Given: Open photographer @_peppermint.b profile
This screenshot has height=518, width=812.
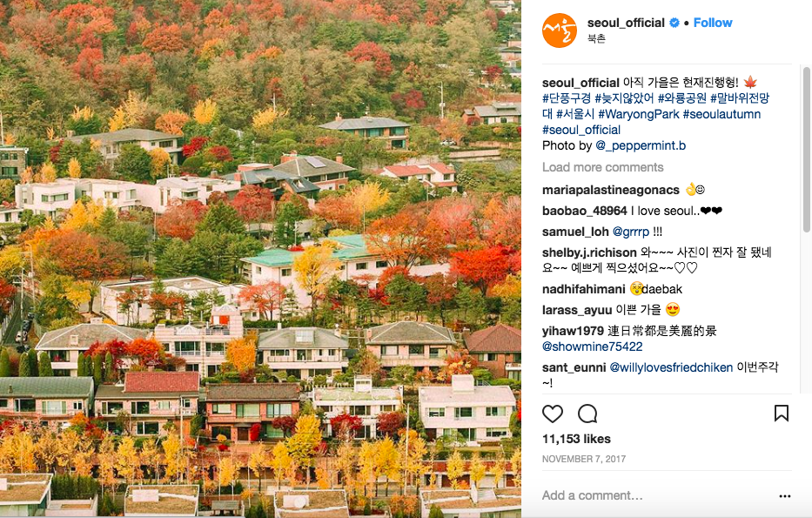Looking at the screenshot, I should click(x=641, y=145).
